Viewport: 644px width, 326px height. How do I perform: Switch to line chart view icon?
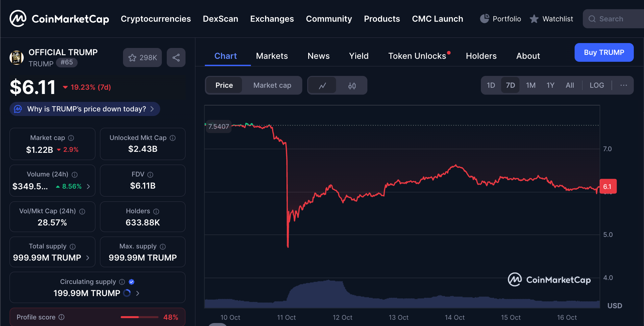[x=322, y=86]
